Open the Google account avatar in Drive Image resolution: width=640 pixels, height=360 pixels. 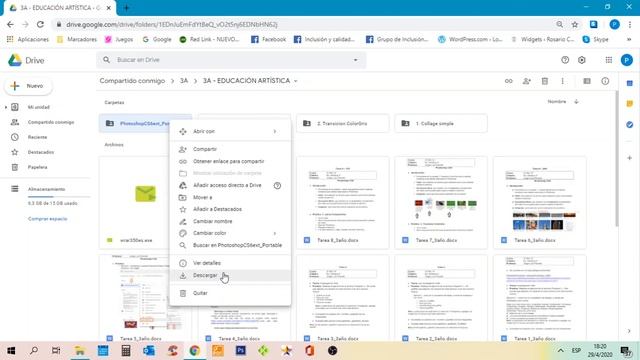627,60
